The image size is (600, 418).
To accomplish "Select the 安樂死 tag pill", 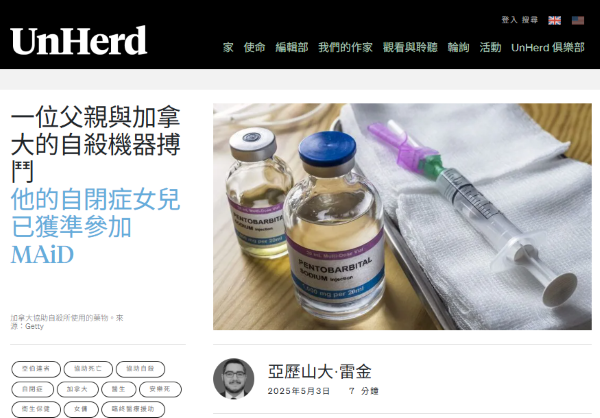I will pos(160,389).
